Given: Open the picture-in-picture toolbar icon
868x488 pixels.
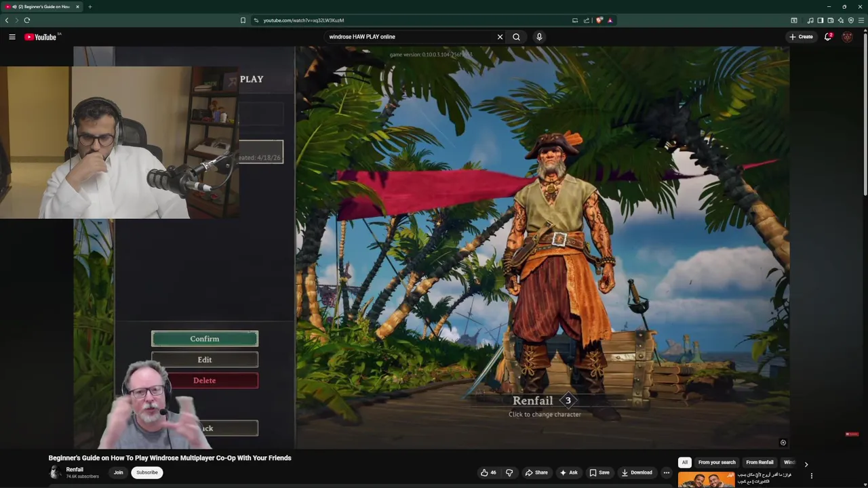Looking at the screenshot, I should [794, 20].
